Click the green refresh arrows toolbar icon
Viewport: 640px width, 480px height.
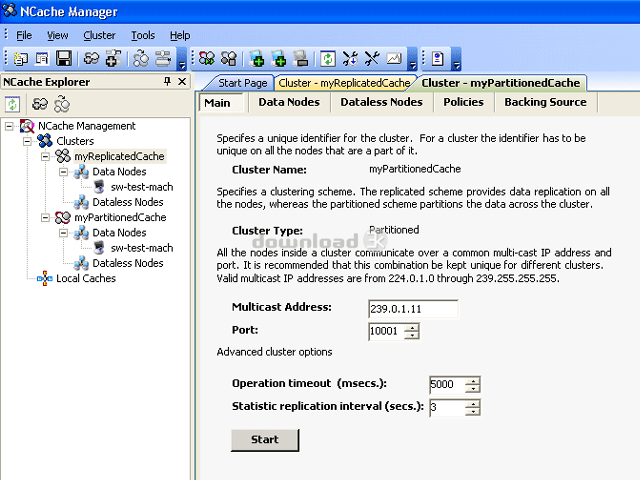pos(328,58)
